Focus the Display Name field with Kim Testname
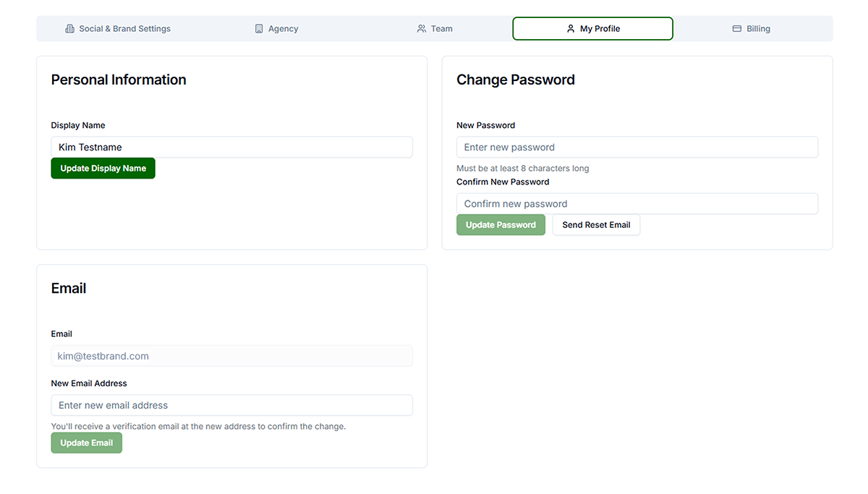 [x=231, y=148]
